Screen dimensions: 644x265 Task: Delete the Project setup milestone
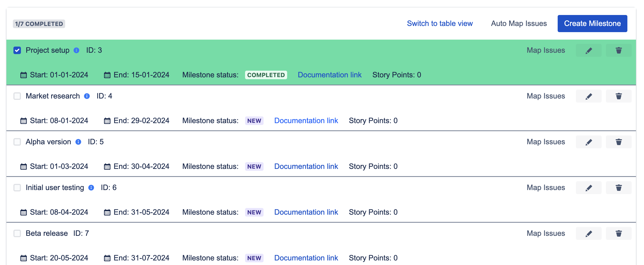[x=618, y=50]
